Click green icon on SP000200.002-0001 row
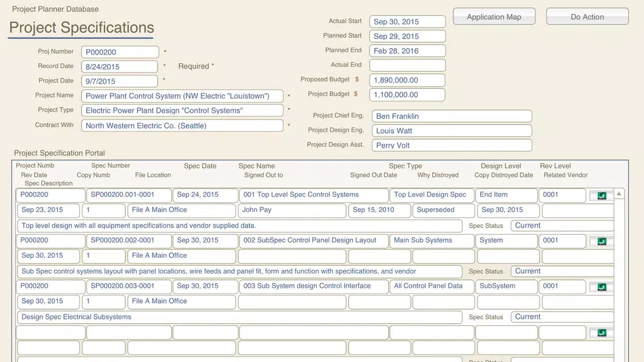The height and width of the screenshot is (362, 644). tap(601, 241)
